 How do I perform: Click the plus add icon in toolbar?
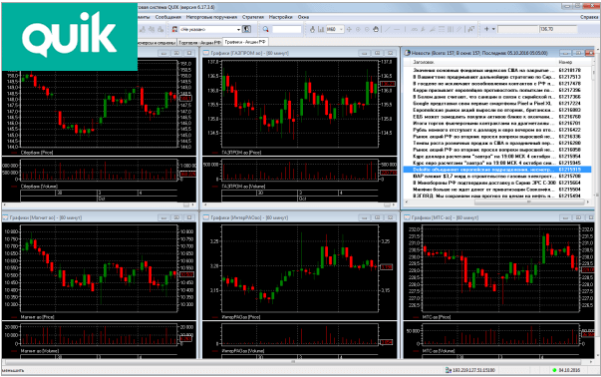[x=486, y=29]
